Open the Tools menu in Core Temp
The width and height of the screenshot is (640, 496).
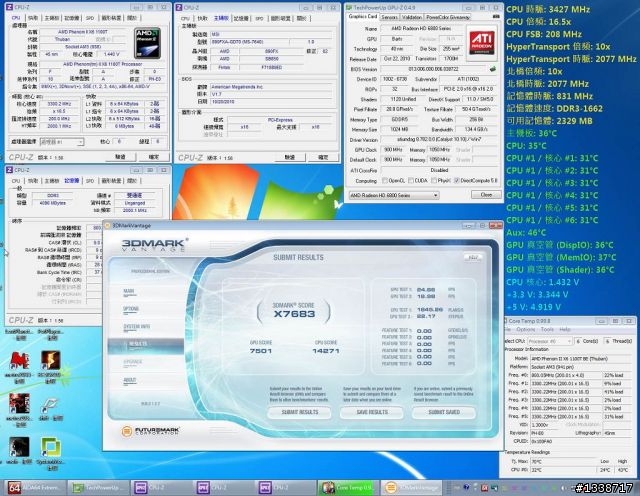(547, 329)
